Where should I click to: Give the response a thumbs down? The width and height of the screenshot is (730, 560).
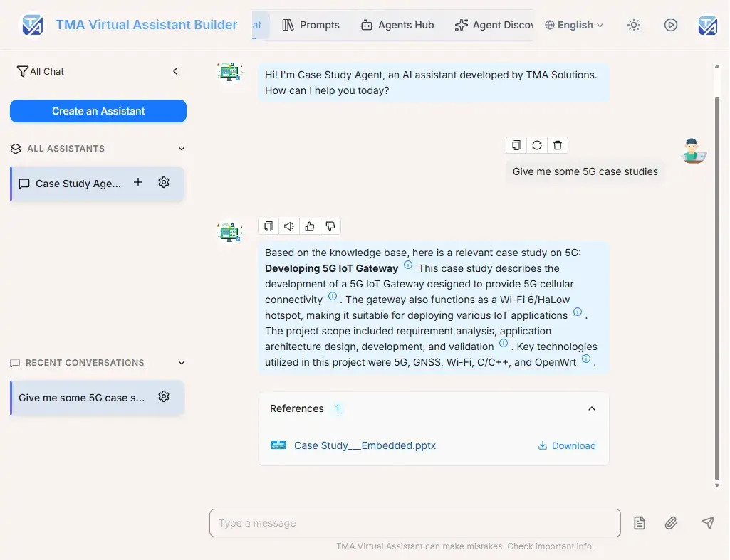[330, 226]
